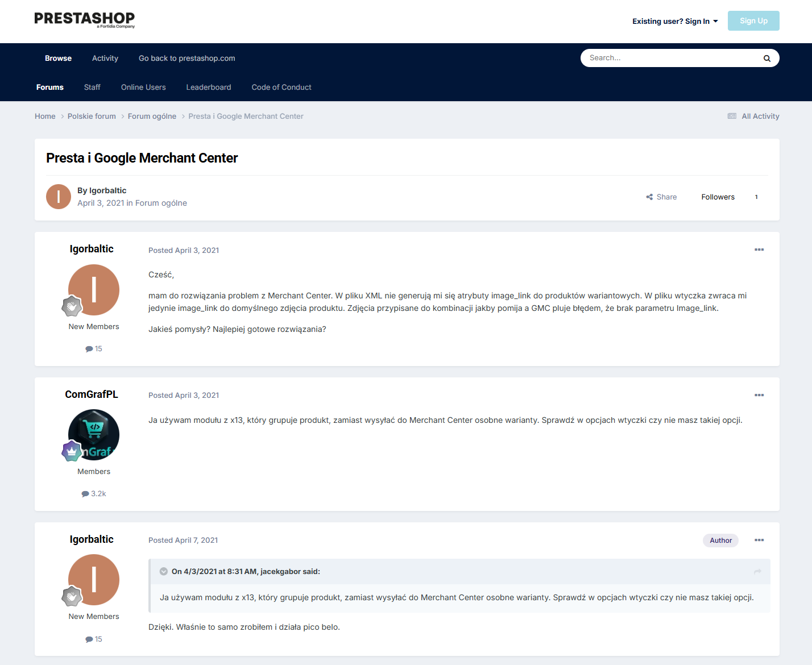The width and height of the screenshot is (812, 665).
Task: Click the post count 15 in first post
Action: pos(94,349)
